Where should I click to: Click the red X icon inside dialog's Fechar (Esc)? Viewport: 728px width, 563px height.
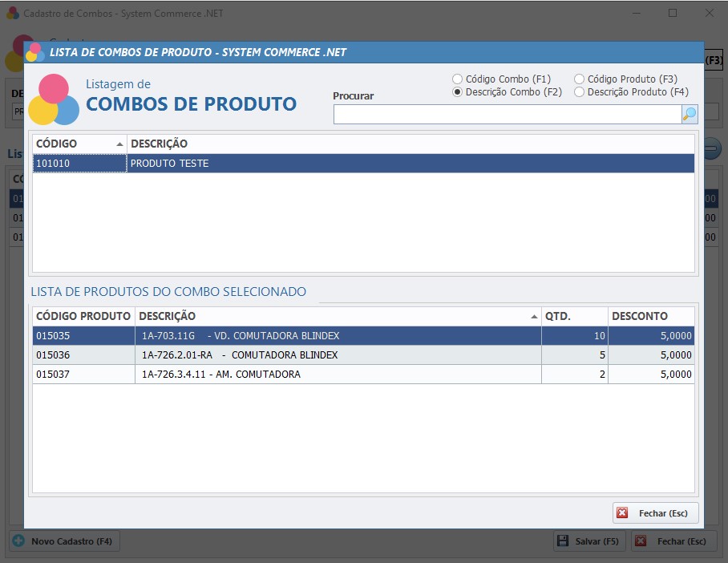624,512
